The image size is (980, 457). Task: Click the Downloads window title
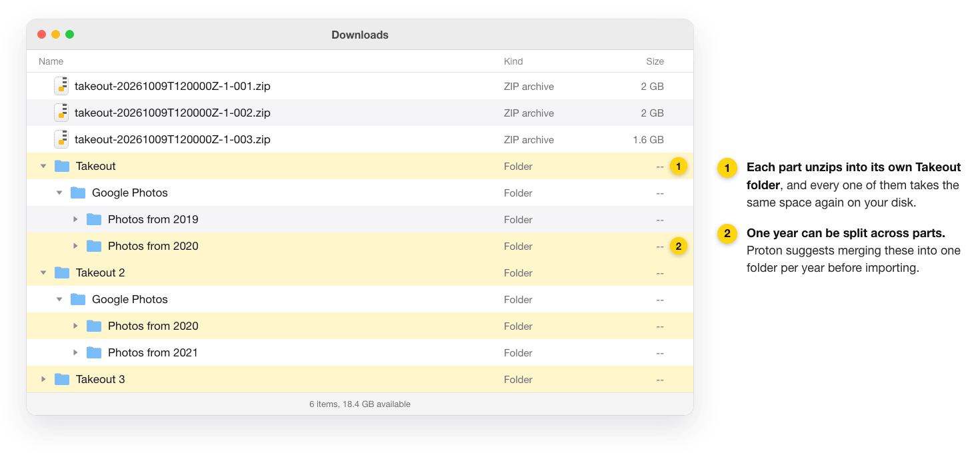(x=360, y=35)
